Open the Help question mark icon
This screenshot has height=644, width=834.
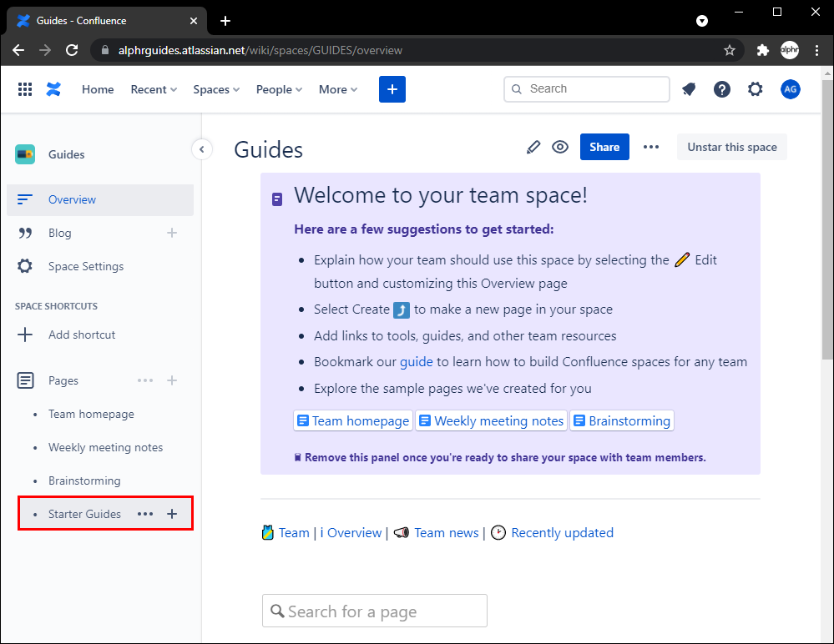click(x=722, y=89)
